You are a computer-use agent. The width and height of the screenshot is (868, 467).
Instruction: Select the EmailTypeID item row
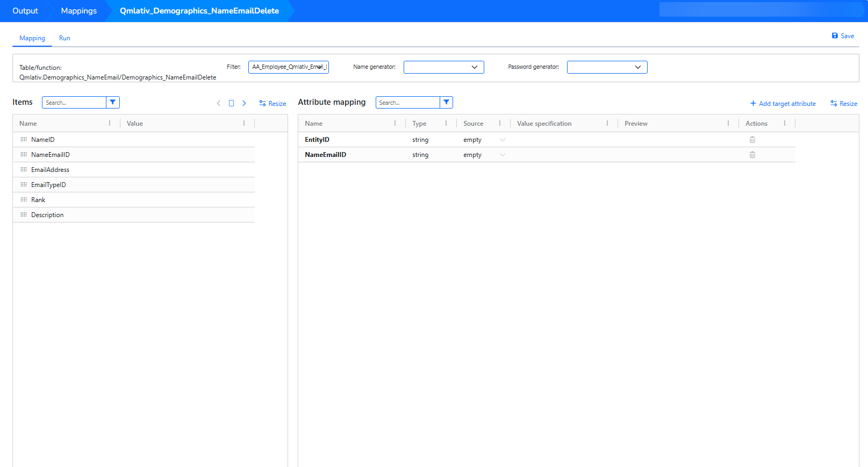[134, 185]
